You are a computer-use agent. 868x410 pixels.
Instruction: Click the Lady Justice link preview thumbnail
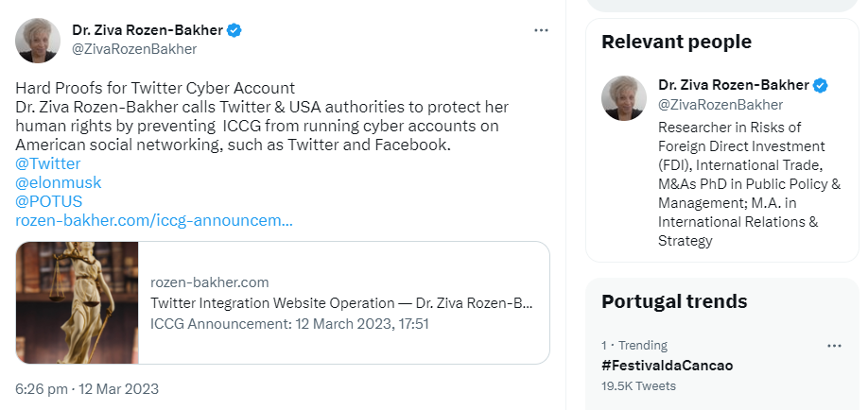coord(78,302)
